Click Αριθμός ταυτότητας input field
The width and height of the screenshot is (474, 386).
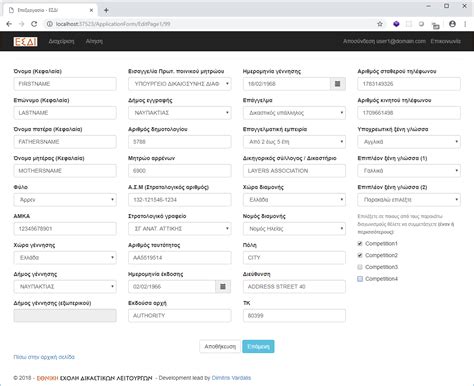coord(180,258)
